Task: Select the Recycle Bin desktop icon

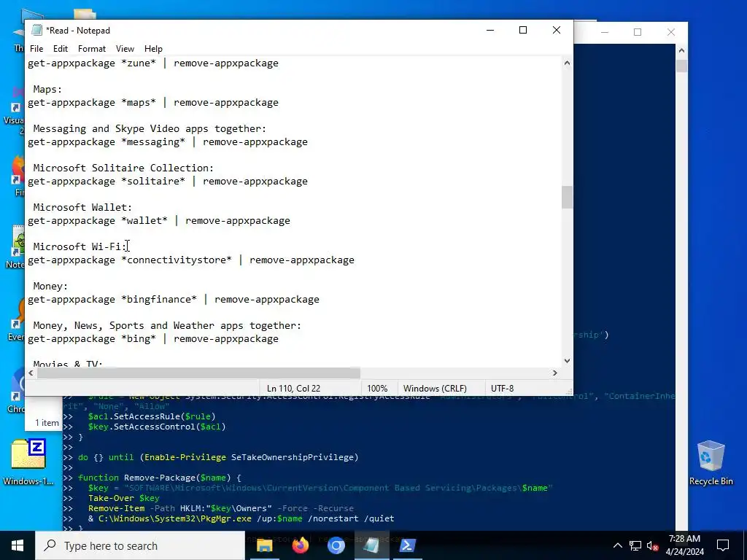Action: pos(711,463)
